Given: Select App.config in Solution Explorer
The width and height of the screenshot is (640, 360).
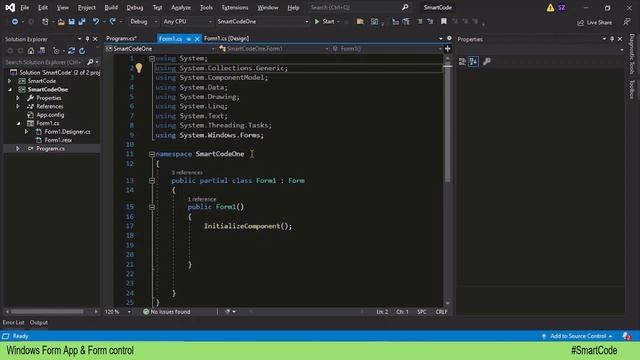Looking at the screenshot, I should [x=50, y=115].
